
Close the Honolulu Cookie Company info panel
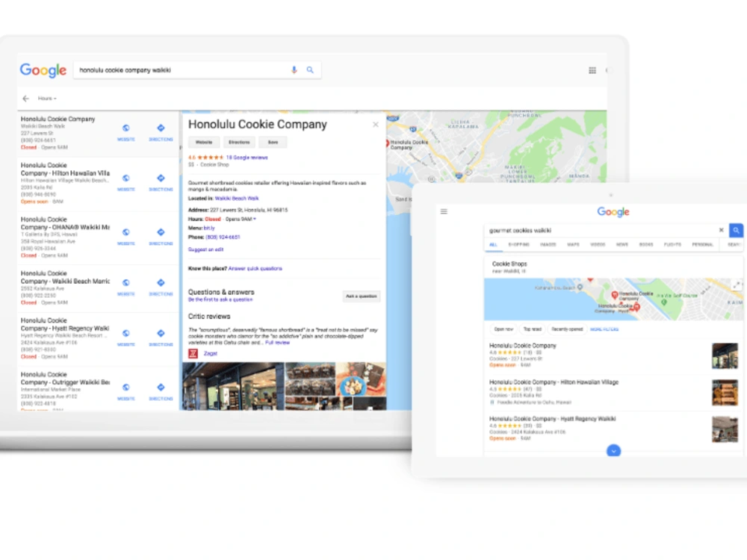pos(376,124)
